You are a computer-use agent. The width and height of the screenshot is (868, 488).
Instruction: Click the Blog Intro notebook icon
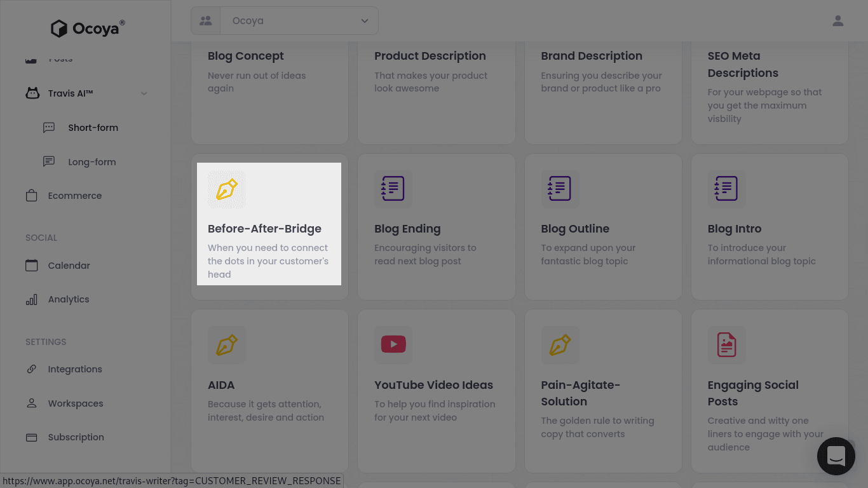pyautogui.click(x=727, y=189)
